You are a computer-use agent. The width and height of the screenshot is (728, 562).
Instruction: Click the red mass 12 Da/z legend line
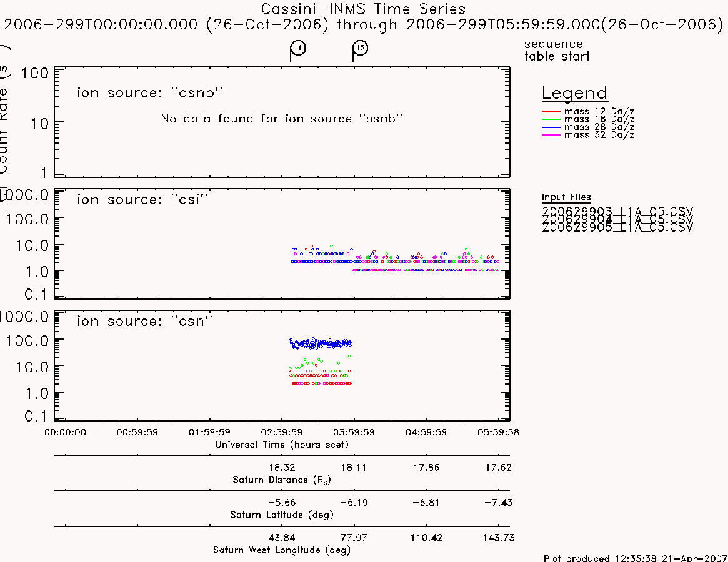pos(551,112)
